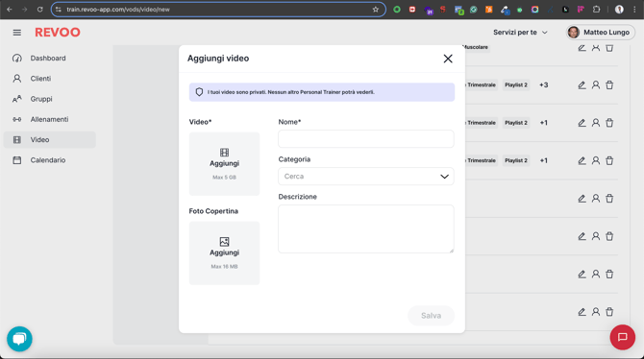644x359 pixels.
Task: Select Allenamenti in the sidebar
Action: pos(50,119)
